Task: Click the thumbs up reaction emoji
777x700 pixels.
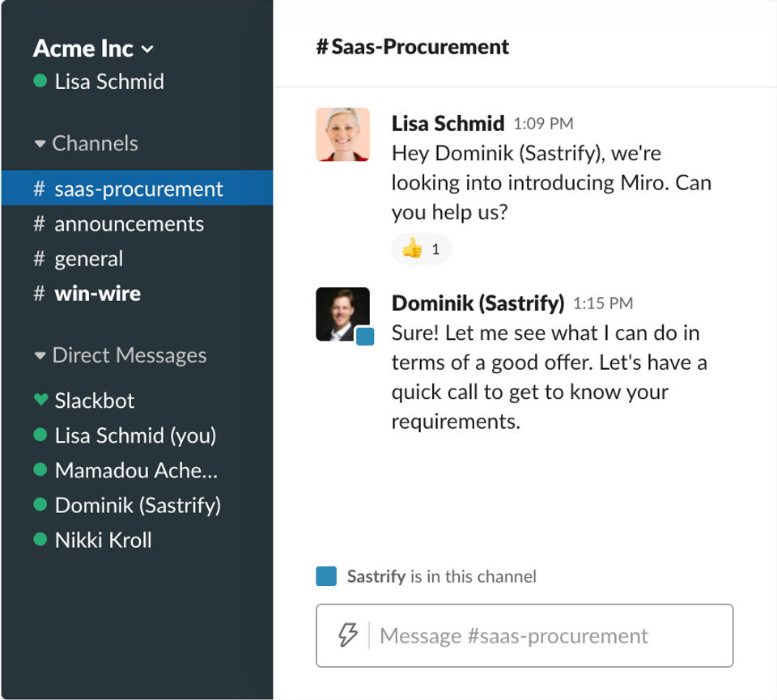Action: pos(413,249)
